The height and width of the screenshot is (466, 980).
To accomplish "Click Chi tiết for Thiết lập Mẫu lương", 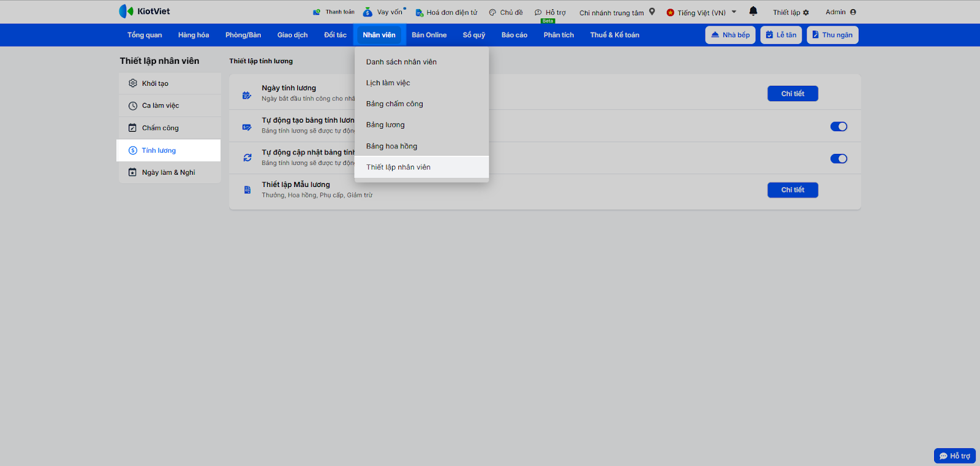I will pos(793,190).
